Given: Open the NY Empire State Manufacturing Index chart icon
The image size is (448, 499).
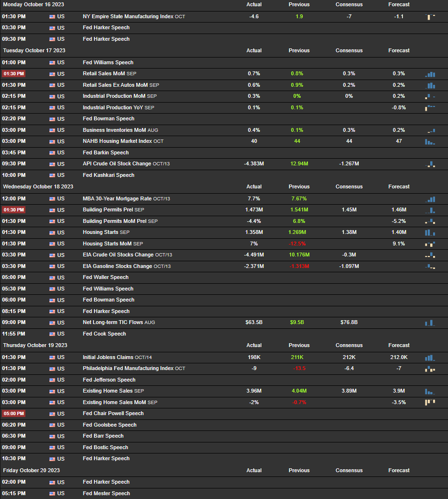Looking at the screenshot, I should (430, 17).
